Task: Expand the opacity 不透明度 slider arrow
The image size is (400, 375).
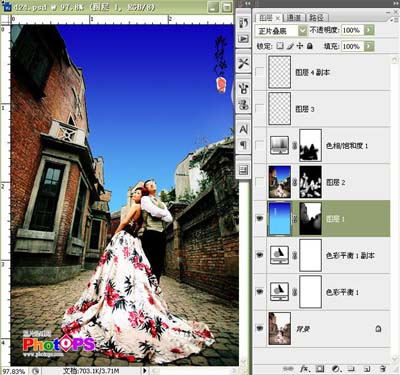Action: coord(369,30)
